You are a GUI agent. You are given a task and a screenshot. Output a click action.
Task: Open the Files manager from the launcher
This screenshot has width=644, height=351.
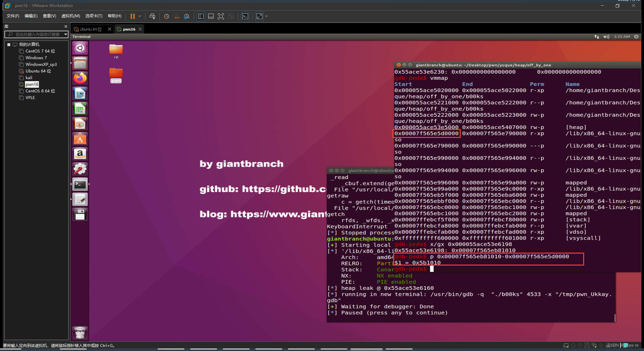[80, 63]
